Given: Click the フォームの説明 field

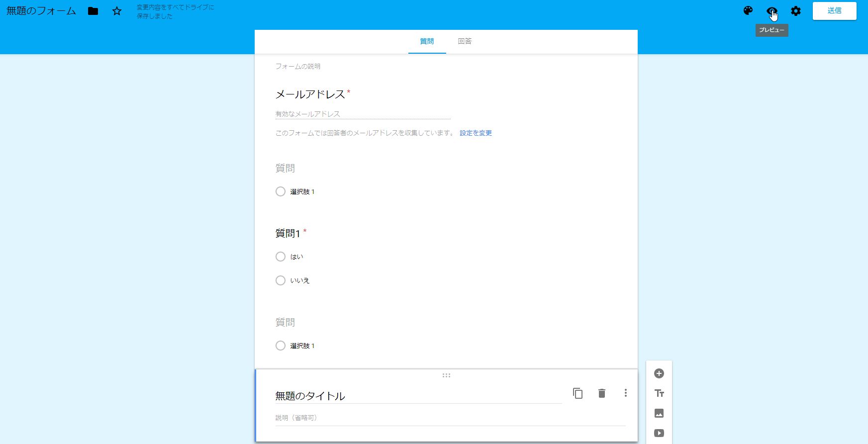Looking at the screenshot, I should click(298, 66).
